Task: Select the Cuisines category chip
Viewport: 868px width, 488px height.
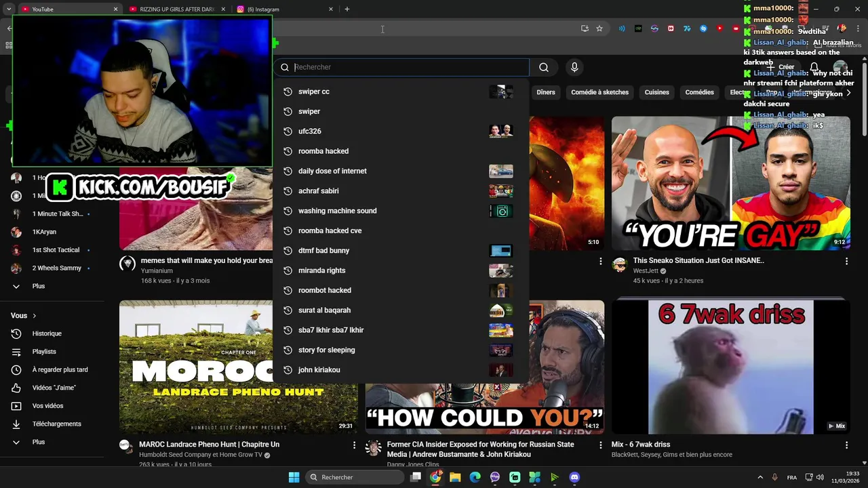Action: coord(656,92)
